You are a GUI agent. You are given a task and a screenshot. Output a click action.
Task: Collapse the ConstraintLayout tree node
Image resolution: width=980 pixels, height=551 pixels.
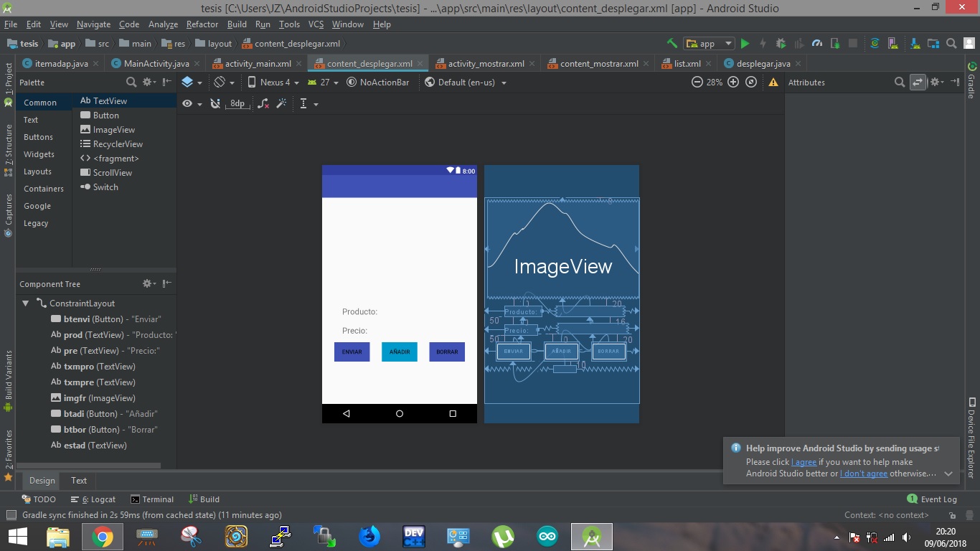click(26, 303)
